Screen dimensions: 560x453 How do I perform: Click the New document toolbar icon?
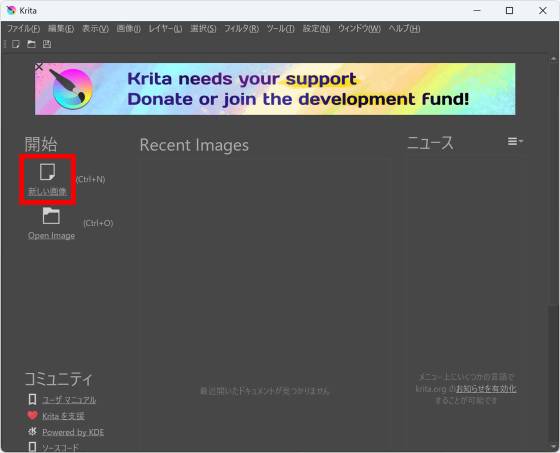16,44
